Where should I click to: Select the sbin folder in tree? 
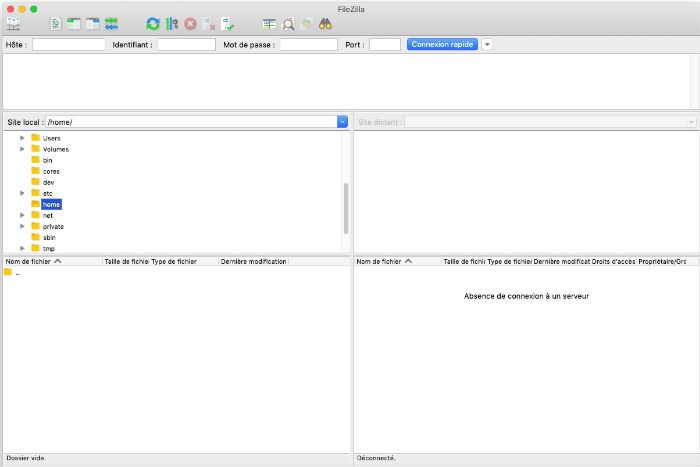(x=49, y=238)
